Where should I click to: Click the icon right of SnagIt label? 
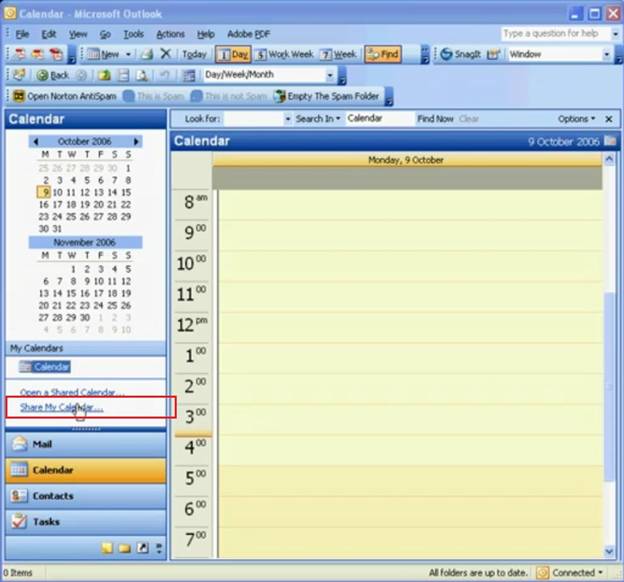493,54
